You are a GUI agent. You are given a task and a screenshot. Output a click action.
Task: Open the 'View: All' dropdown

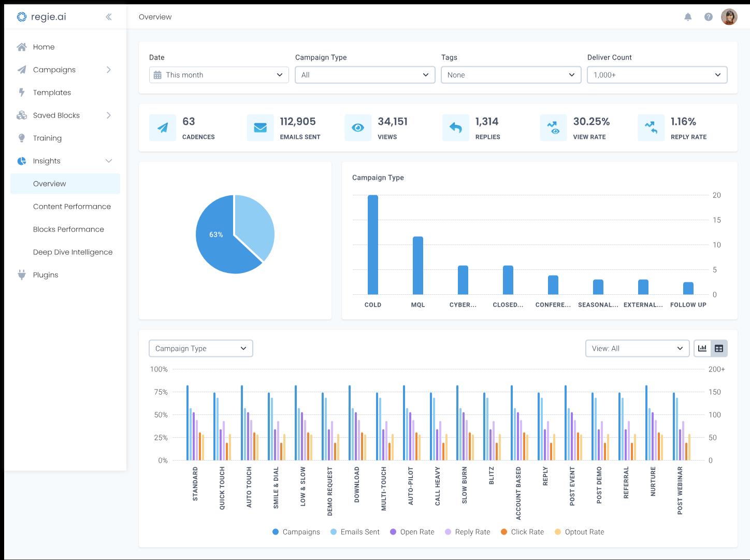637,349
